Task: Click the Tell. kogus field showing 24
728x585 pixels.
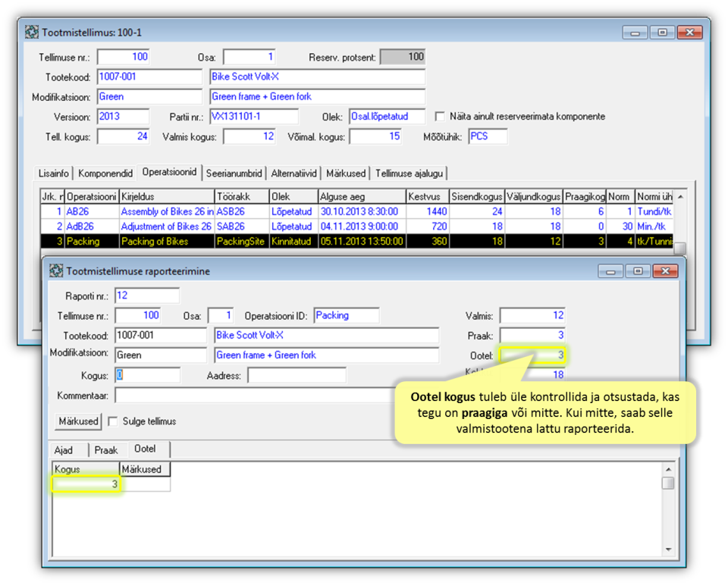Action: 123,136
